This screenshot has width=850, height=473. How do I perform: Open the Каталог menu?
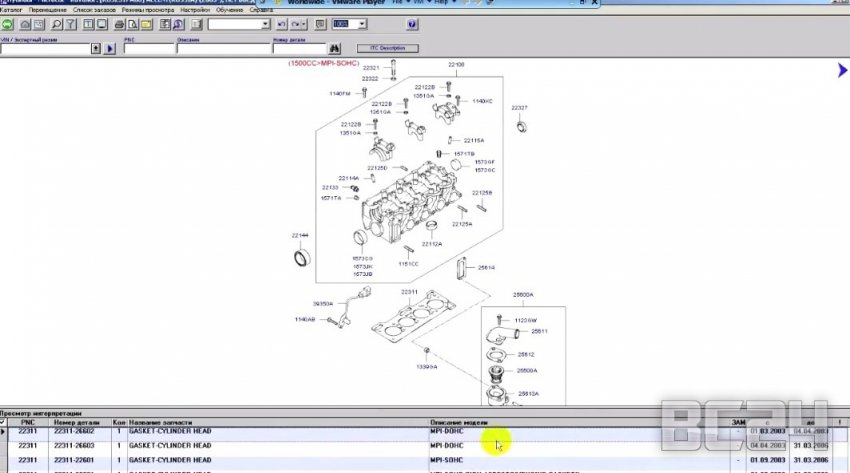click(11, 9)
